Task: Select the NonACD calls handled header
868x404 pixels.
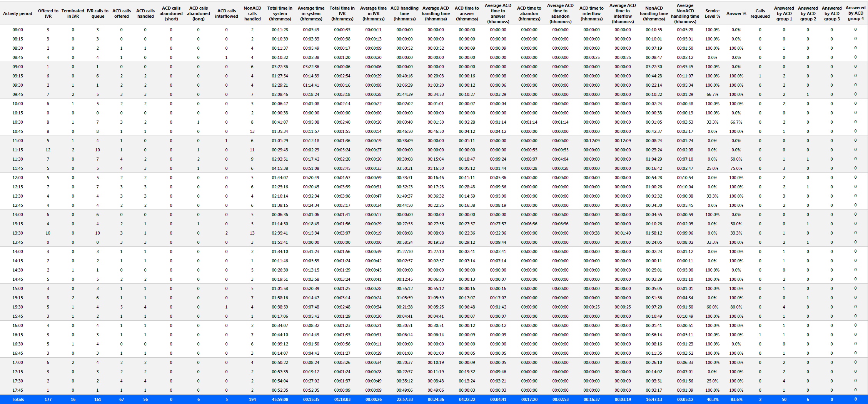Action: coord(252,13)
